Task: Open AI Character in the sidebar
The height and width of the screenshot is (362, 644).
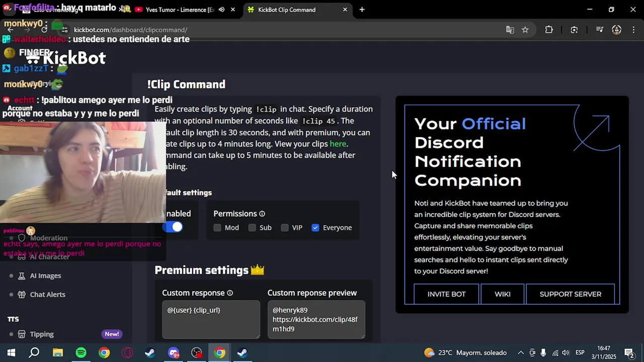Action: (49, 256)
